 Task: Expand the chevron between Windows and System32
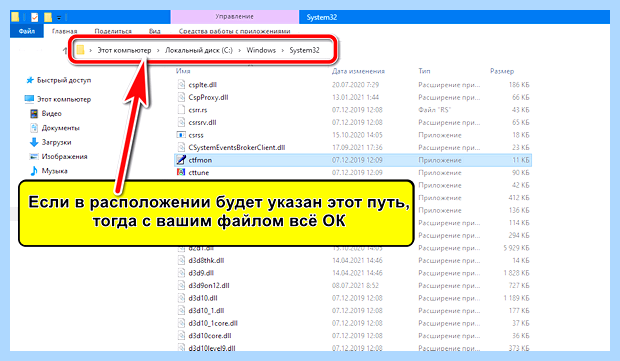[283, 50]
